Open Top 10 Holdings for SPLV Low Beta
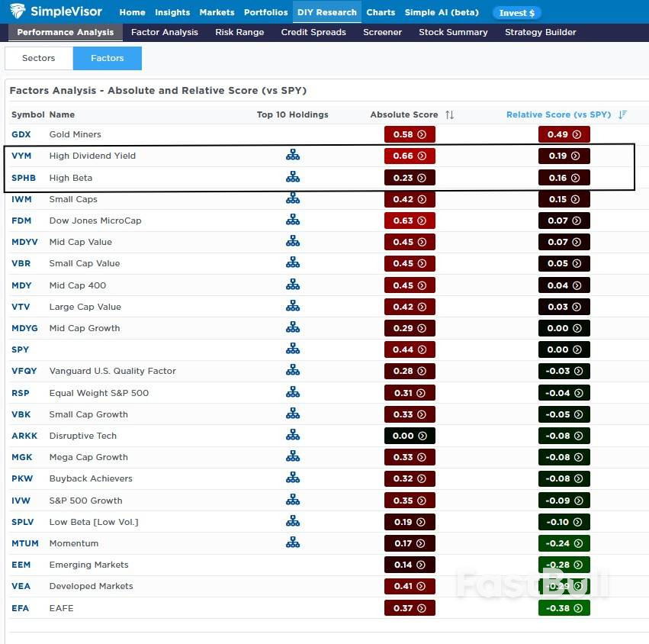 click(293, 522)
